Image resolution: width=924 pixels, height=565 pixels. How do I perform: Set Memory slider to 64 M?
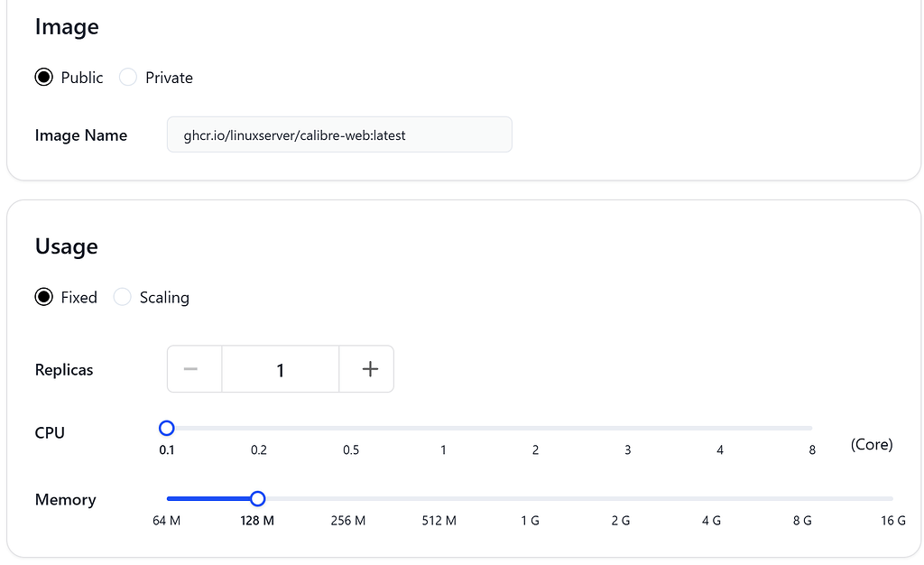[167, 499]
